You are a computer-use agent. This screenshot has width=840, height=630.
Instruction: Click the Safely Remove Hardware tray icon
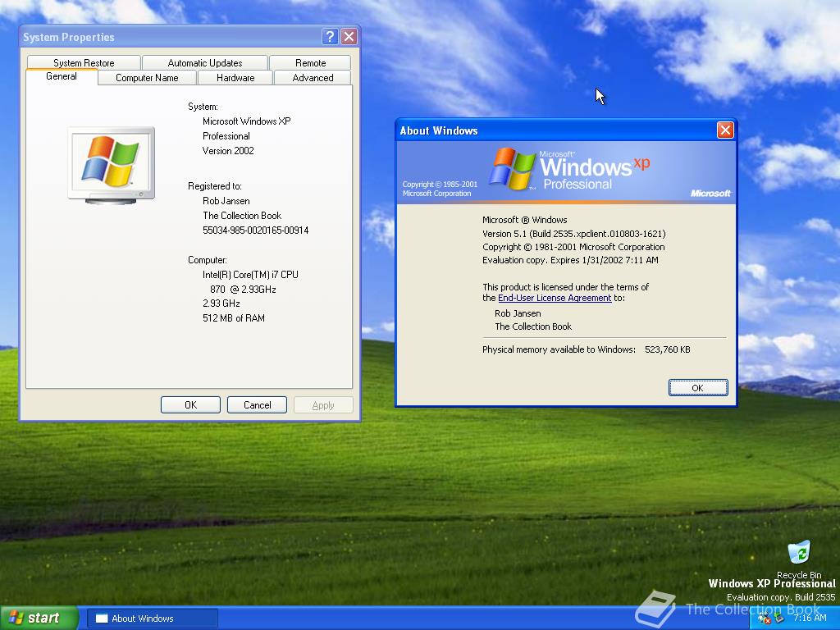point(779,619)
